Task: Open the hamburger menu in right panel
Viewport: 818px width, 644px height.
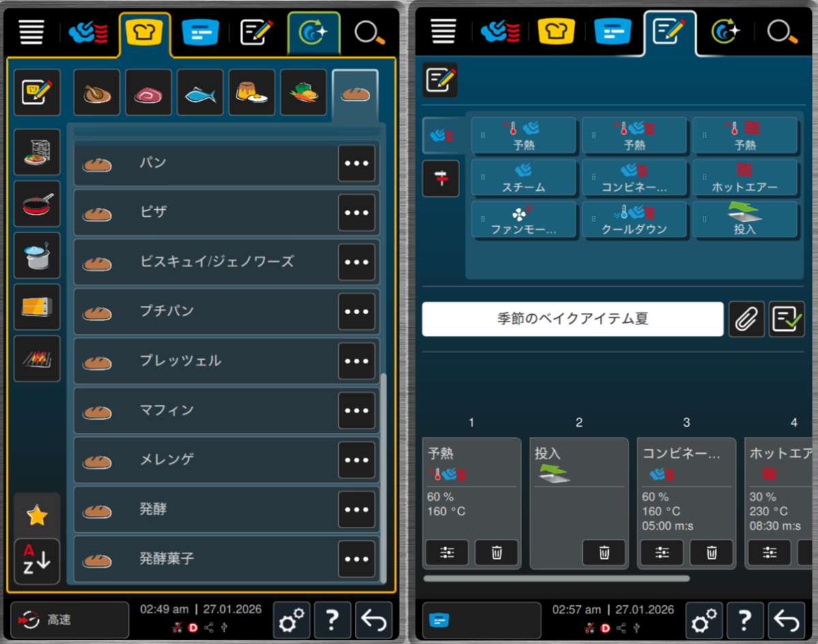Action: 443,32
